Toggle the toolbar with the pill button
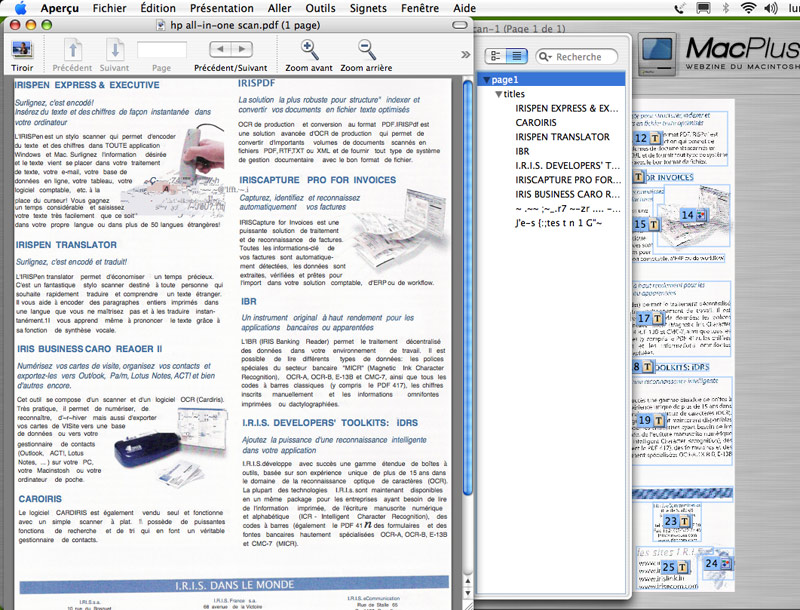Image resolution: width=800 pixels, height=610 pixels. pyautogui.click(x=460, y=25)
